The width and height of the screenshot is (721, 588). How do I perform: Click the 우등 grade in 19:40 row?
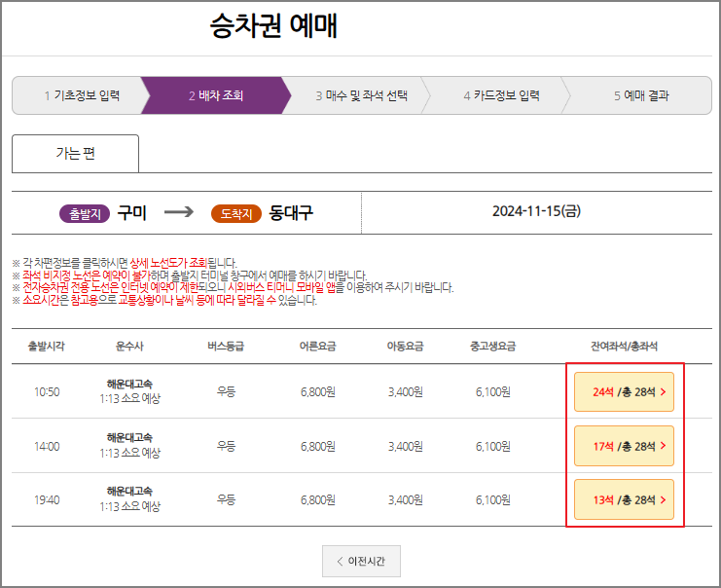(226, 500)
